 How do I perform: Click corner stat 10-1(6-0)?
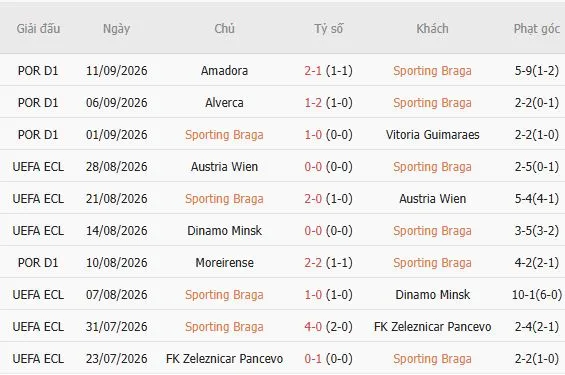[537, 295]
